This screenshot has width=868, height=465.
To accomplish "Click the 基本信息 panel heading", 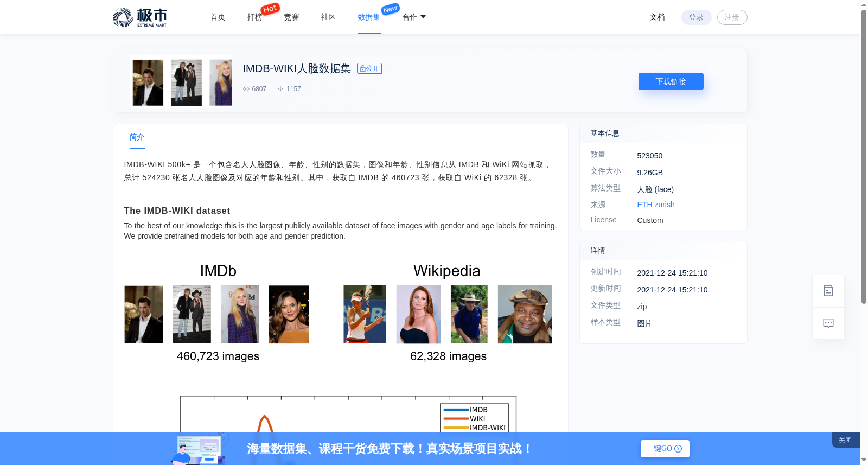I will point(605,133).
